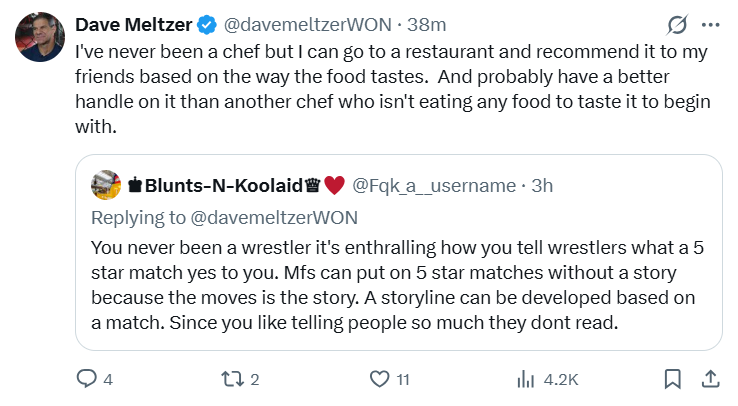Click the 'Replying to @davemeltzerWON' line
Image resolution: width=738 pixels, height=406 pixels.
click(x=224, y=216)
